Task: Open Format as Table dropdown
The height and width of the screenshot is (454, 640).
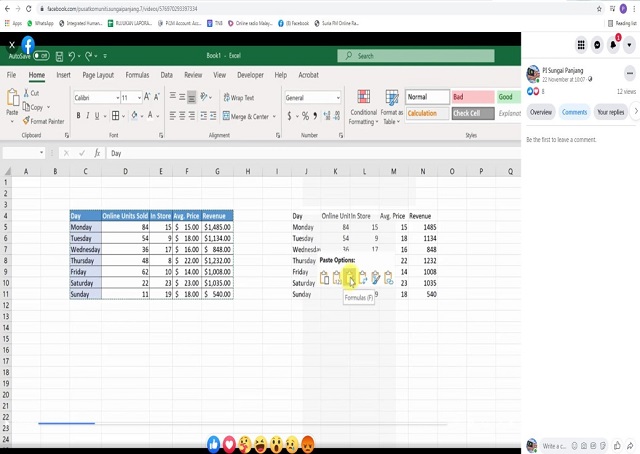Action: point(392,107)
